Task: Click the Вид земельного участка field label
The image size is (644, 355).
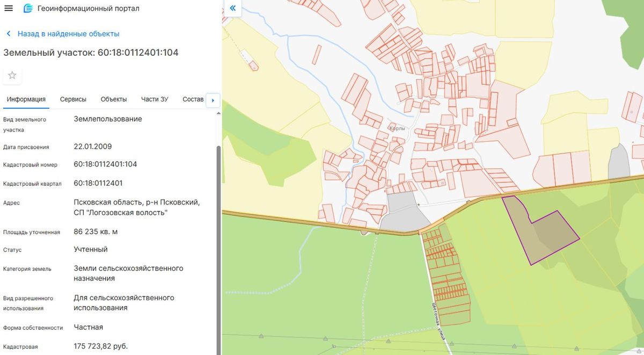Action: 25,125
